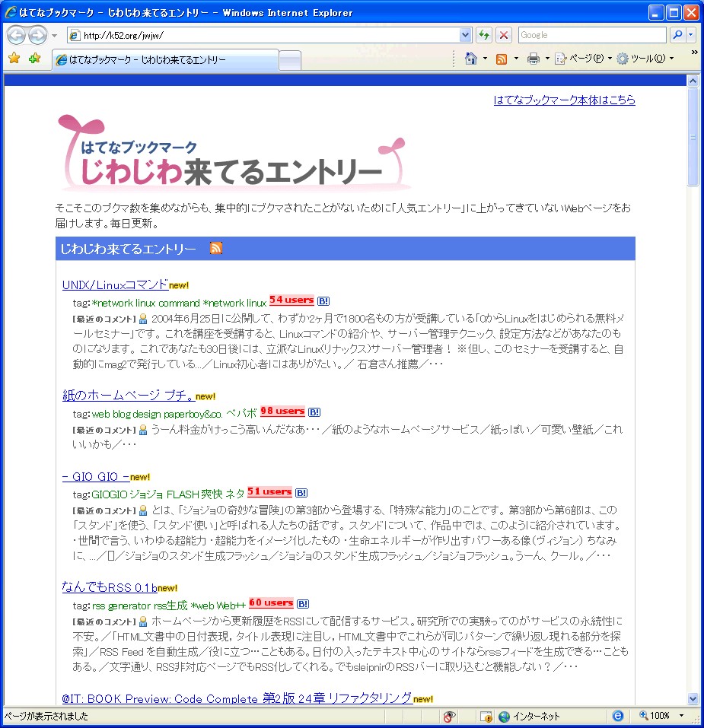
Task: Click the tag text *network linux command
Action: (146, 303)
